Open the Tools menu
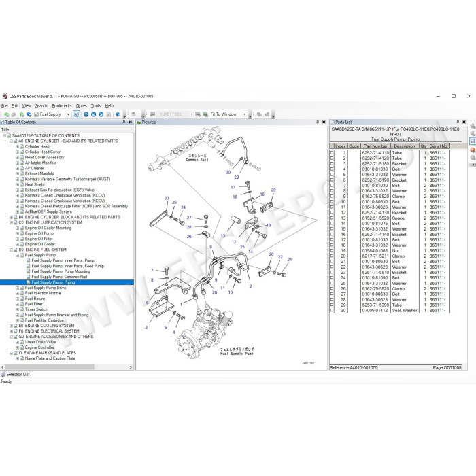 click(x=96, y=105)
